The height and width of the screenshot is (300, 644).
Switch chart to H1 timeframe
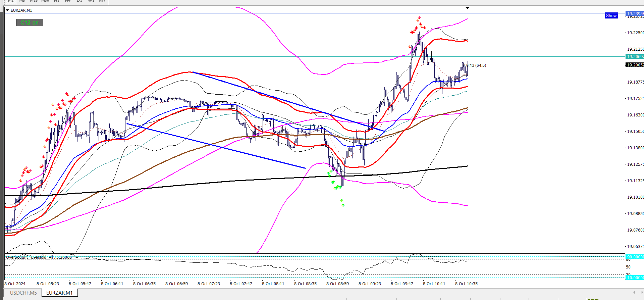(x=57, y=1)
